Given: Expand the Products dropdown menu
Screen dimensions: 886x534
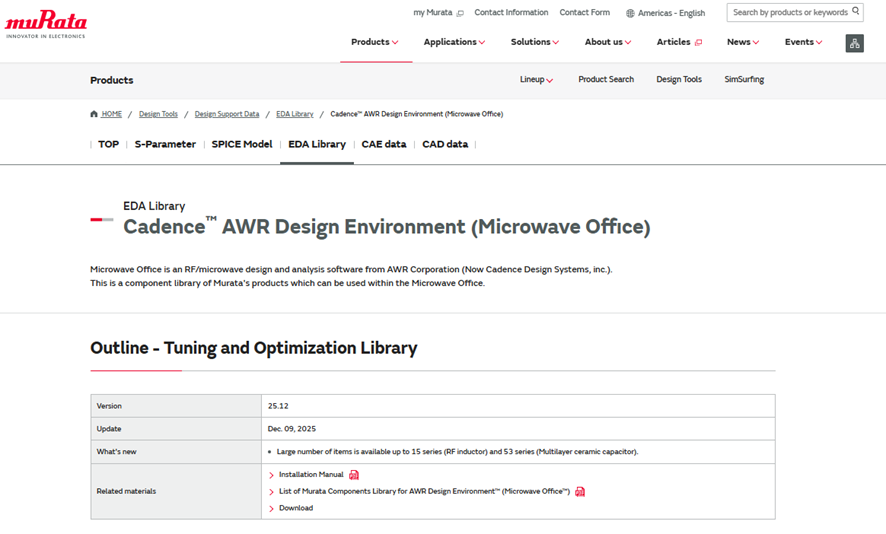Looking at the screenshot, I should [374, 42].
